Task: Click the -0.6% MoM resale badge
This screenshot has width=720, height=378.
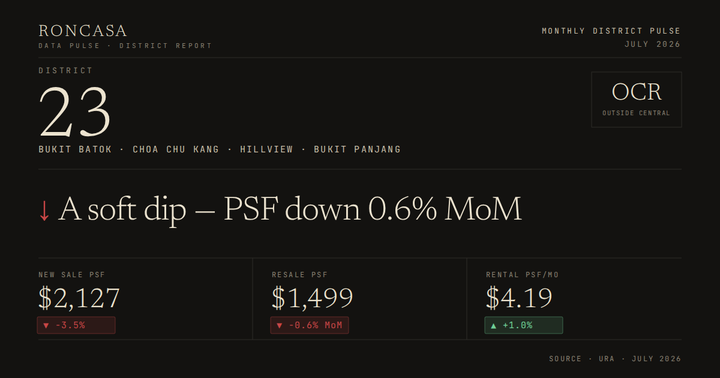Action: pos(309,325)
